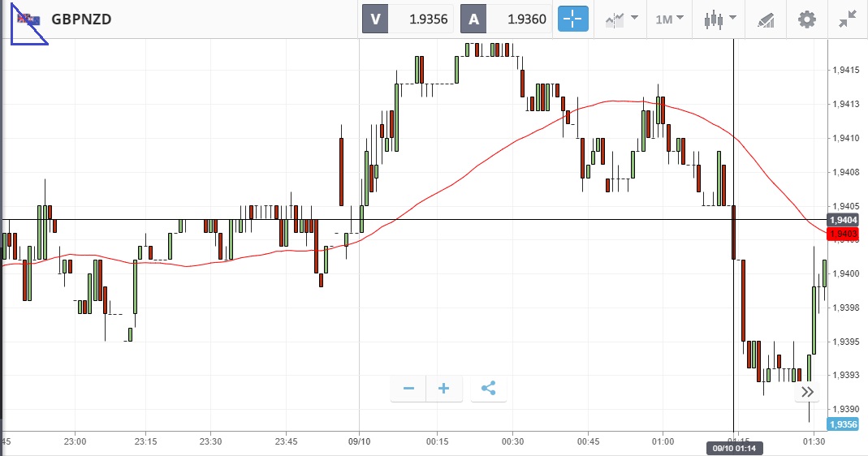This screenshot has height=456, width=868.
Task: Click the 09/10 01:14 time marker
Action: click(x=734, y=448)
